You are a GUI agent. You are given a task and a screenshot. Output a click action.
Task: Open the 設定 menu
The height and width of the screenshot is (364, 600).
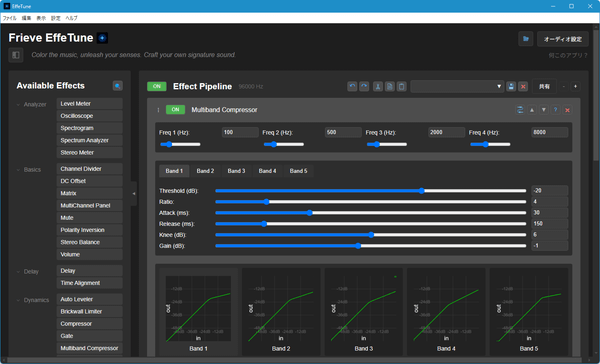pyautogui.click(x=56, y=18)
